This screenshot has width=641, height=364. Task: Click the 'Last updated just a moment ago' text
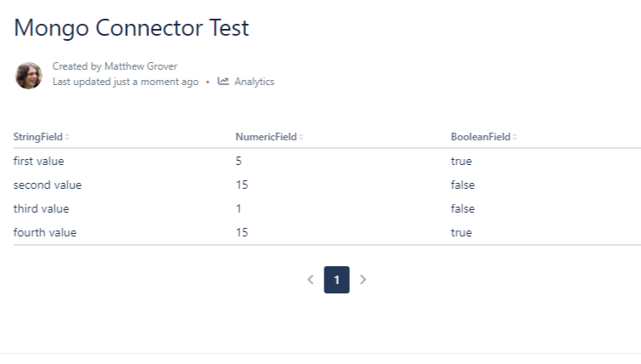tap(125, 82)
